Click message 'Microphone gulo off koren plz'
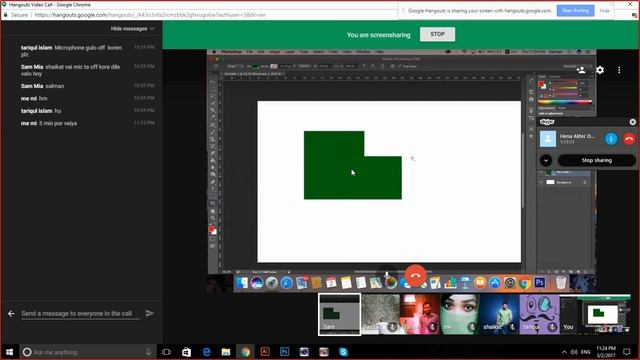Viewport: 640px width, 360px height. [71, 51]
